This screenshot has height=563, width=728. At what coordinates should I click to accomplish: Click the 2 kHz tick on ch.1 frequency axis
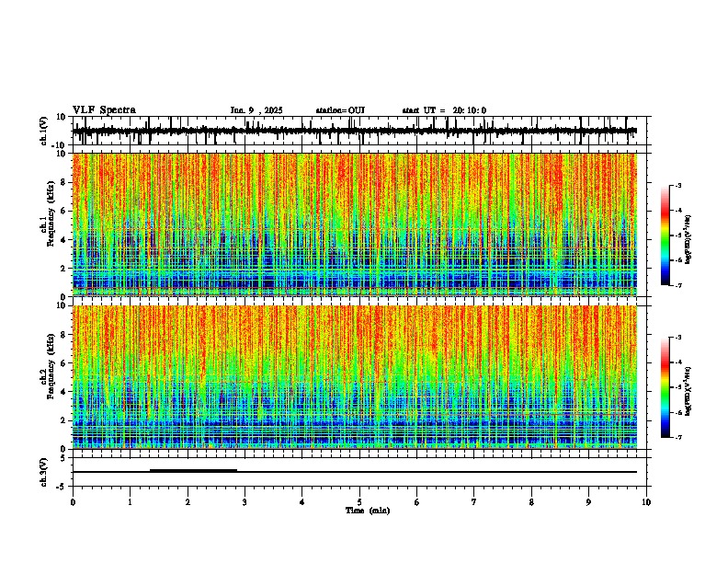point(63,269)
